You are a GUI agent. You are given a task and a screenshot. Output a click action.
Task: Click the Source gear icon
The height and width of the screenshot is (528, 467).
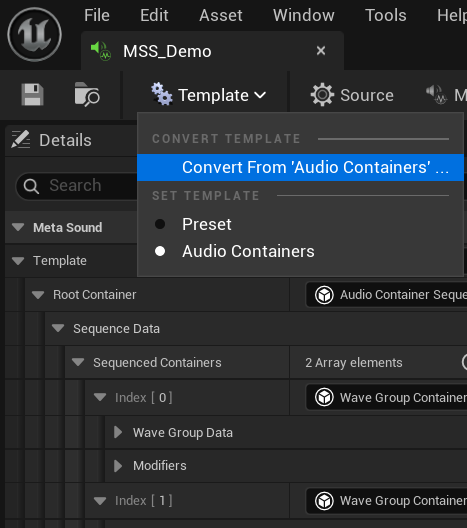click(x=322, y=95)
